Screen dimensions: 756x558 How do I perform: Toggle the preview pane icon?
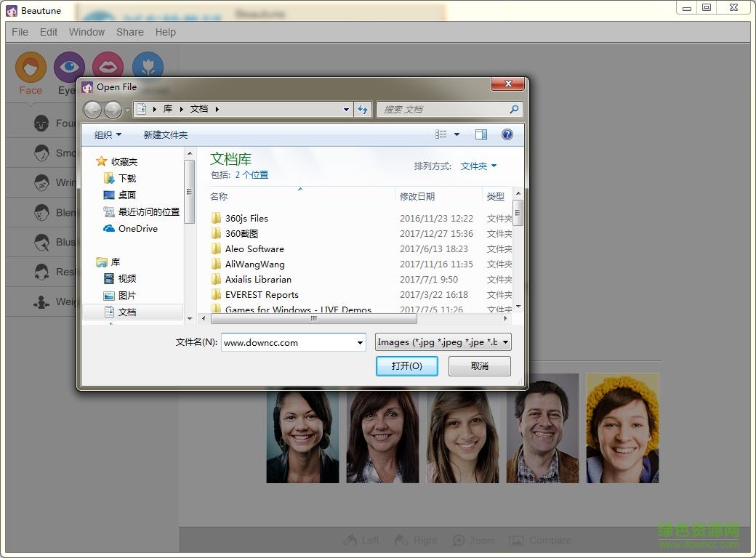click(x=480, y=134)
